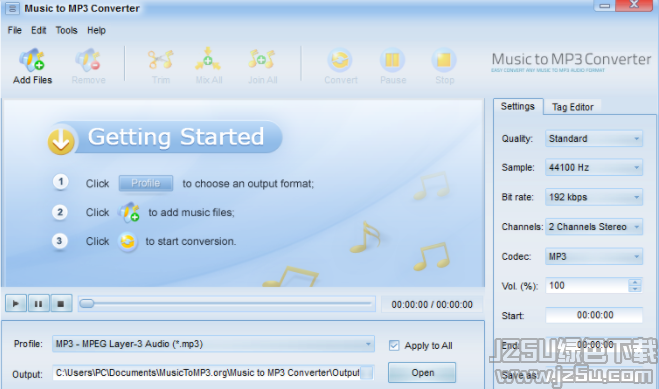Toggle the Apply to All checkbox

coord(394,345)
